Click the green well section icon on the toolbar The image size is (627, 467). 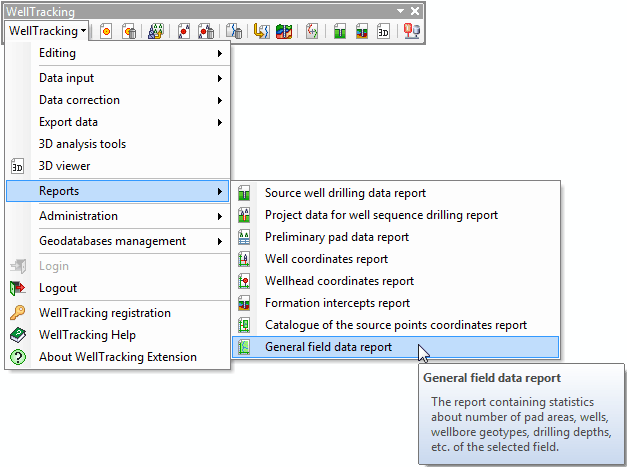[339, 31]
